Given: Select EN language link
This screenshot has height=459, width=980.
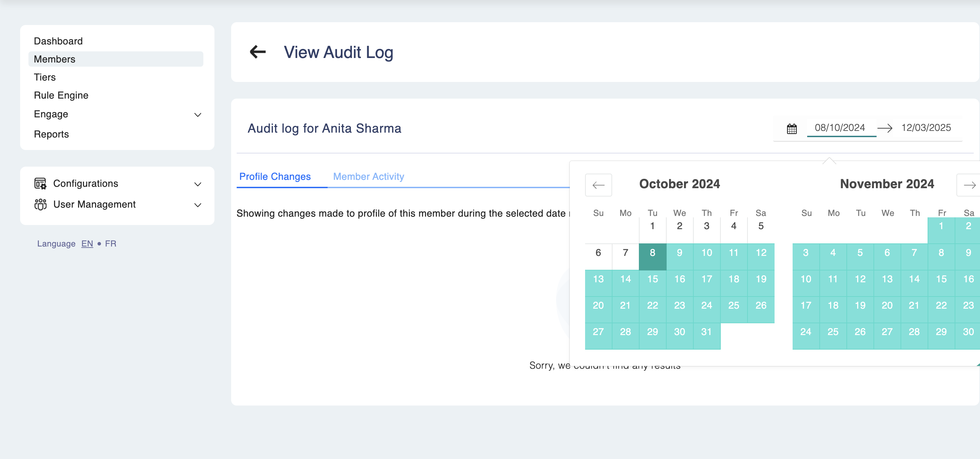Looking at the screenshot, I should click(87, 244).
